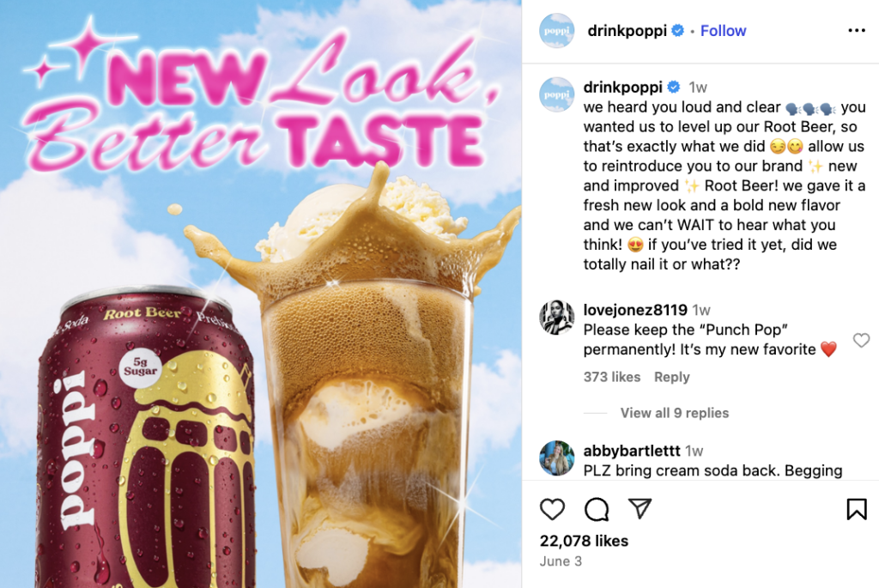Screen dimensions: 879x588
Task: Click the abbybartlettt username
Action: (631, 451)
